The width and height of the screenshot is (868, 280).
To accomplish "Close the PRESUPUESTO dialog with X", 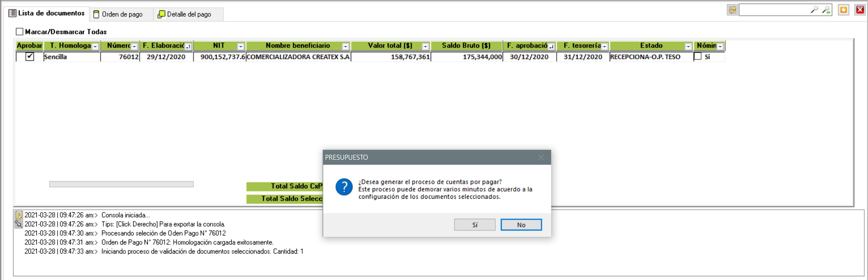I will 541,157.
